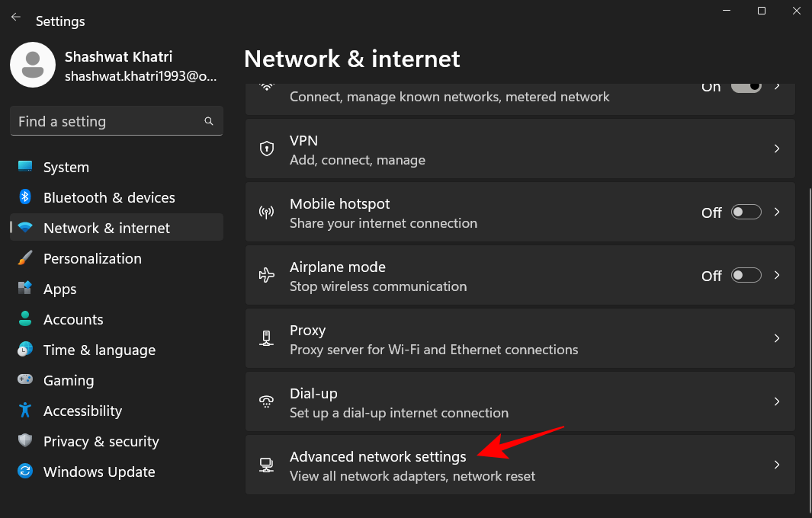Screen dimensions: 812x518
Task: Click the Advanced network settings monitor icon
Action: 267,465
